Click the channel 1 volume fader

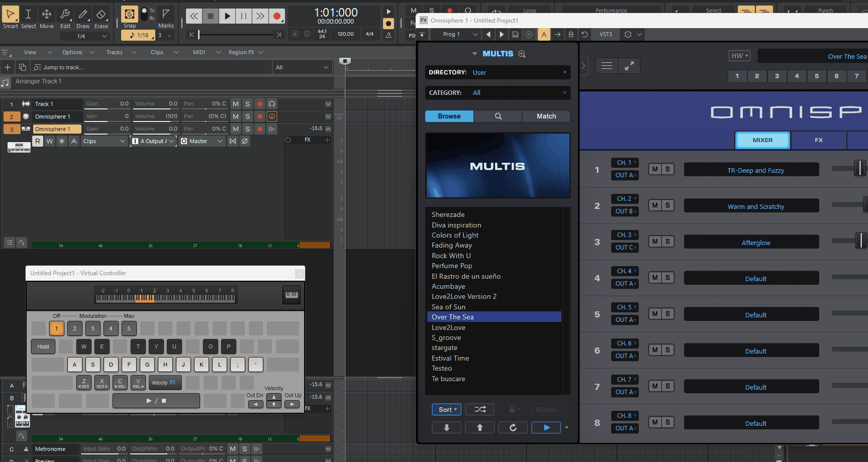(859, 168)
